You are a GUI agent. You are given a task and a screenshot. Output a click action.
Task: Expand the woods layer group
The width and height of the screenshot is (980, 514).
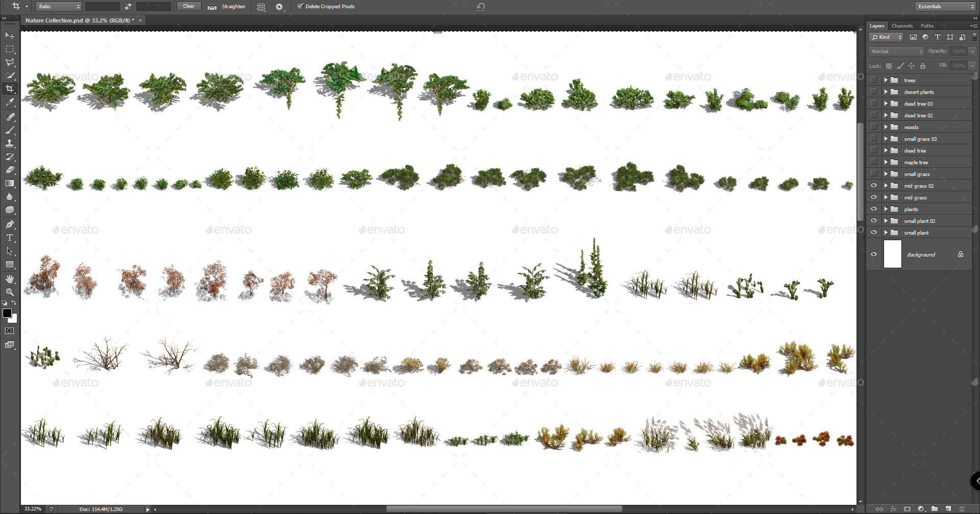[x=886, y=126]
